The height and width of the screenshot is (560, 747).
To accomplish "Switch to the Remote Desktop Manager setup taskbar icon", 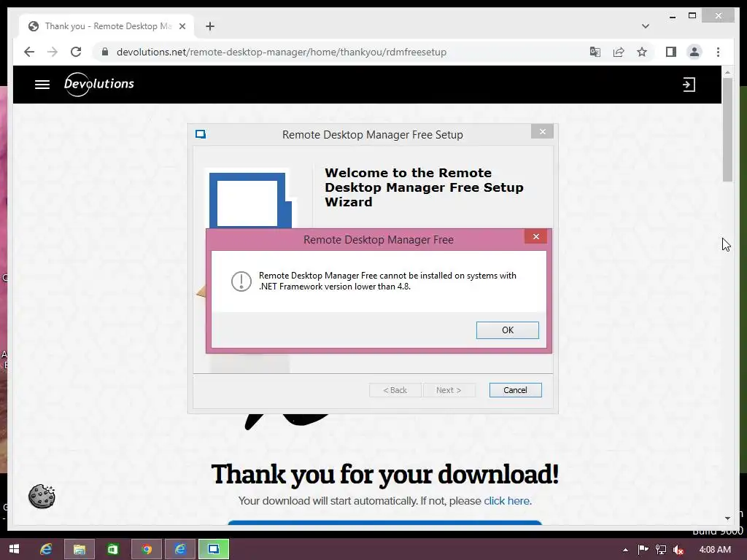I will coord(214,550).
